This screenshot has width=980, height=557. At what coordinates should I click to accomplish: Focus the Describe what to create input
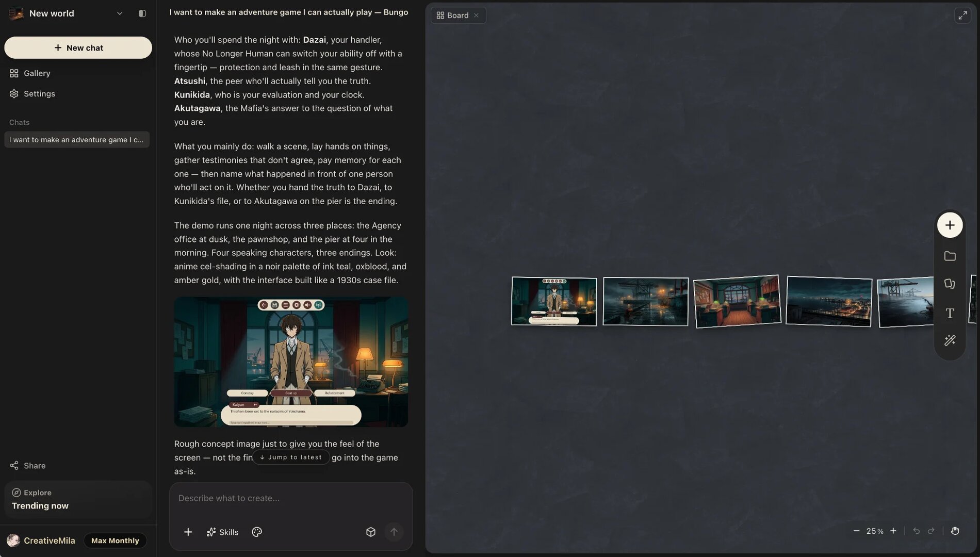tap(291, 498)
